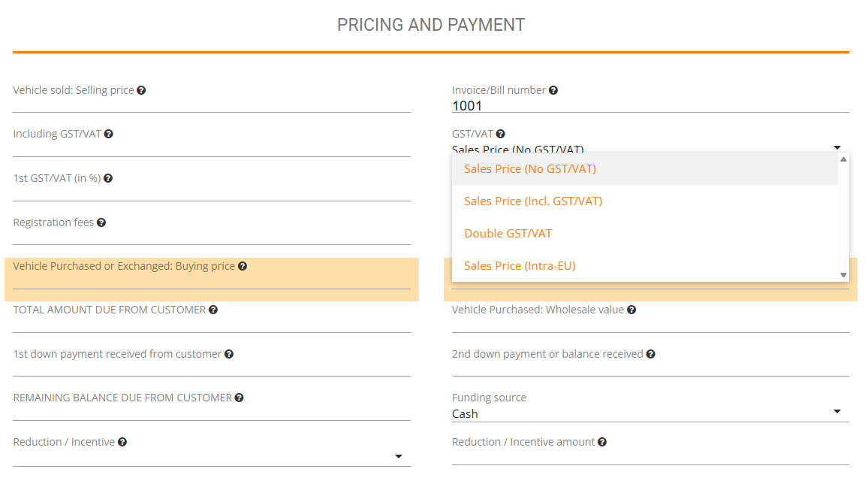Select Sales Price (No GST/VAT) option
The width and height of the screenshot is (868, 490).
pyautogui.click(x=530, y=168)
